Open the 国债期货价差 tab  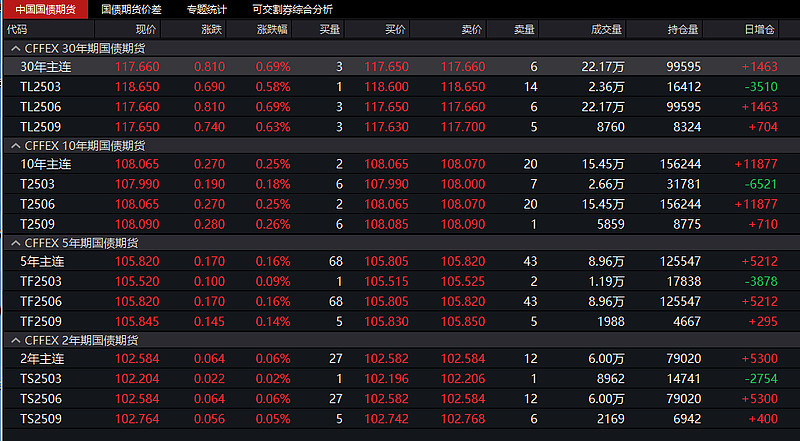pyautogui.click(x=131, y=9)
